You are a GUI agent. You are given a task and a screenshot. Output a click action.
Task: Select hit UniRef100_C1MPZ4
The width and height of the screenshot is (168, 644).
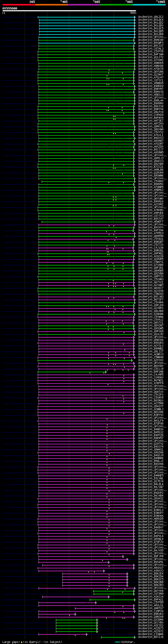tap(151, 611)
